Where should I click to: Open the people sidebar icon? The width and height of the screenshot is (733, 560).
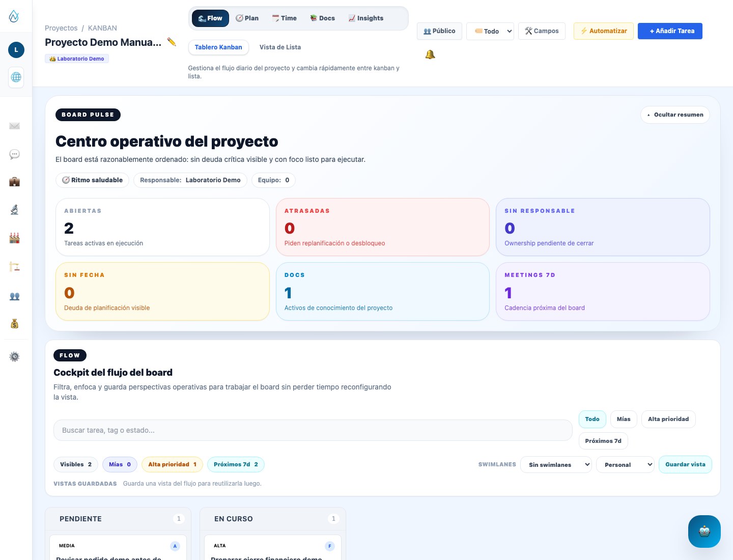(x=15, y=296)
